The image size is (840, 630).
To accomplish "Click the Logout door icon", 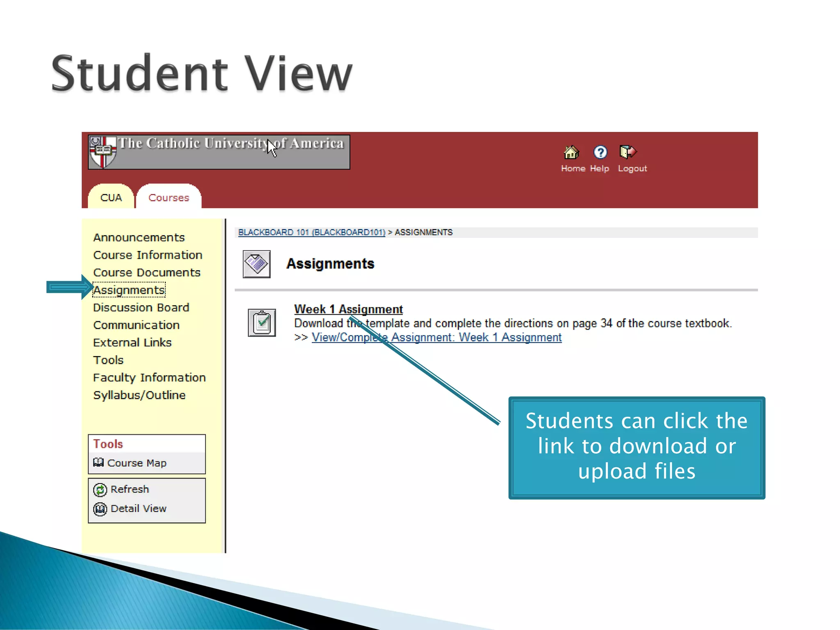I will (x=628, y=152).
